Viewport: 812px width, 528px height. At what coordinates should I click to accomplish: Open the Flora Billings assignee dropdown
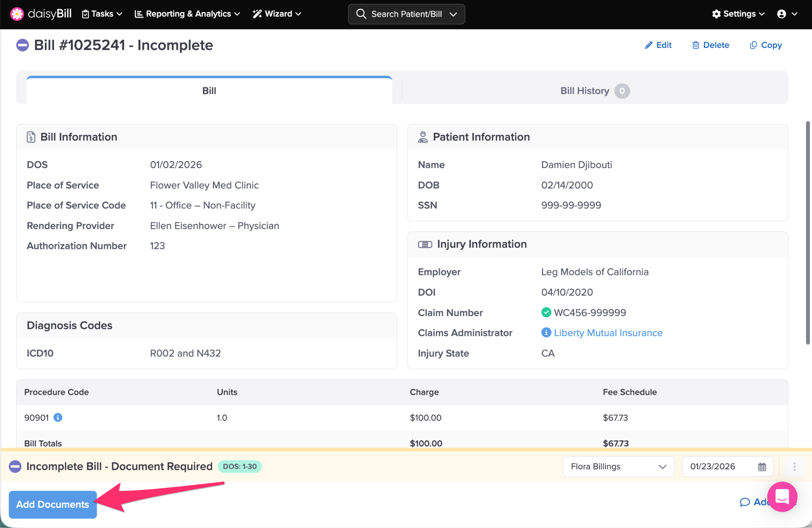coord(618,467)
